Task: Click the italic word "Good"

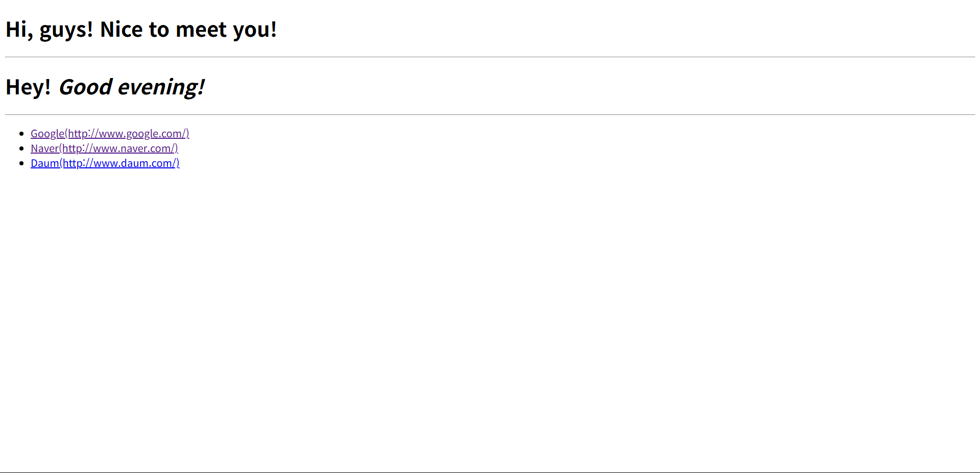Action: (85, 87)
